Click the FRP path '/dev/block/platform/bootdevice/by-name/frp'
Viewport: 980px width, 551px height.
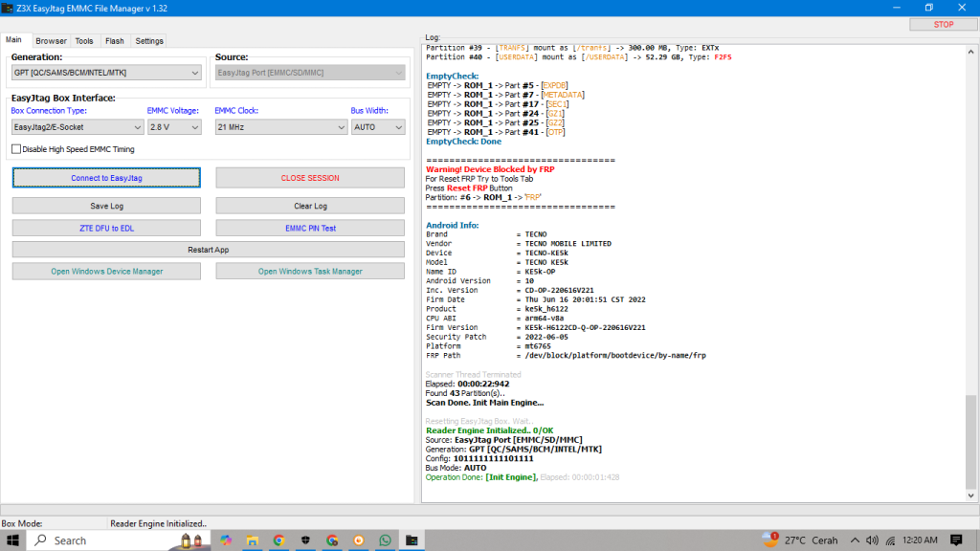tap(615, 356)
